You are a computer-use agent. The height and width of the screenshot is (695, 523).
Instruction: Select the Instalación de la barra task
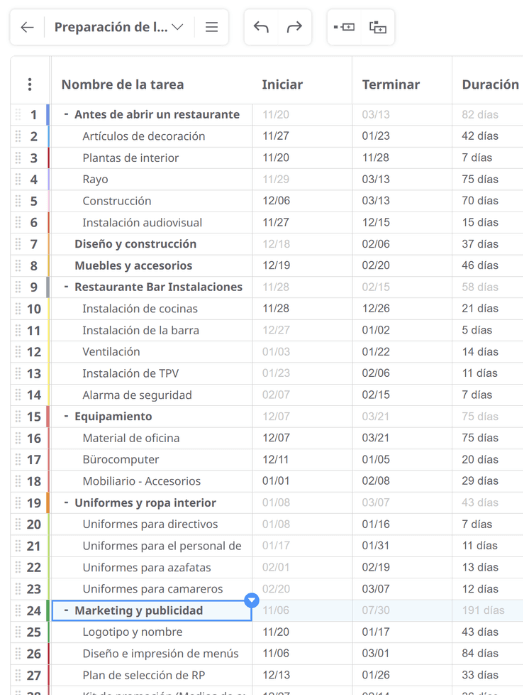point(141,330)
